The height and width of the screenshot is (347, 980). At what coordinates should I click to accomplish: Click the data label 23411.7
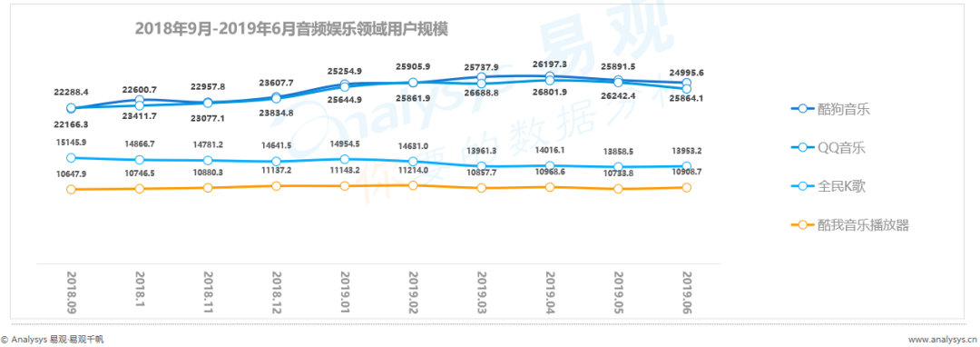pos(141,115)
